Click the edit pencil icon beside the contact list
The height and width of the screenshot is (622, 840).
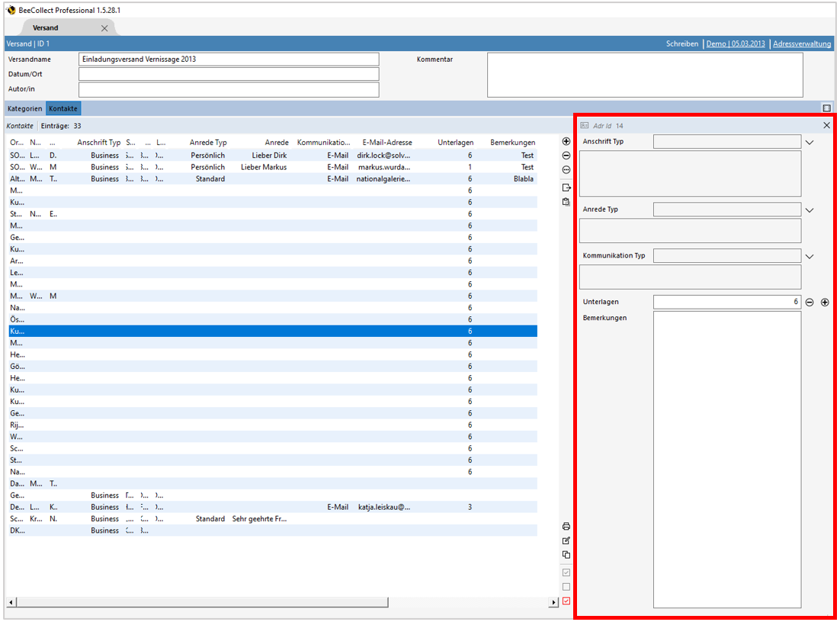click(566, 540)
